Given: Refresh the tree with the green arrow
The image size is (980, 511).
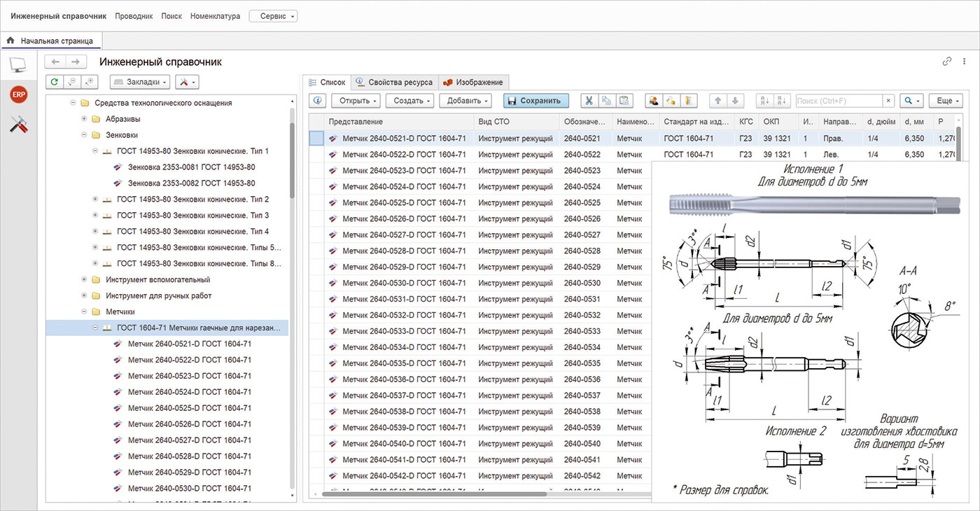Looking at the screenshot, I should click(x=55, y=83).
